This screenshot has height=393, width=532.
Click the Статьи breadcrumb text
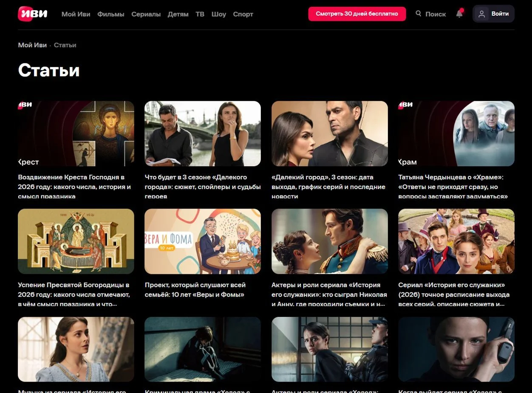pyautogui.click(x=65, y=45)
